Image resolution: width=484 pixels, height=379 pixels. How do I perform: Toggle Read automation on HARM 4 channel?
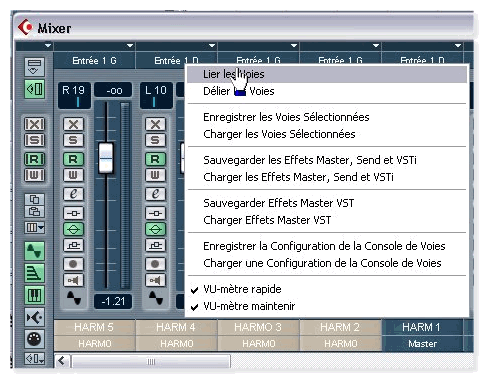(155, 159)
